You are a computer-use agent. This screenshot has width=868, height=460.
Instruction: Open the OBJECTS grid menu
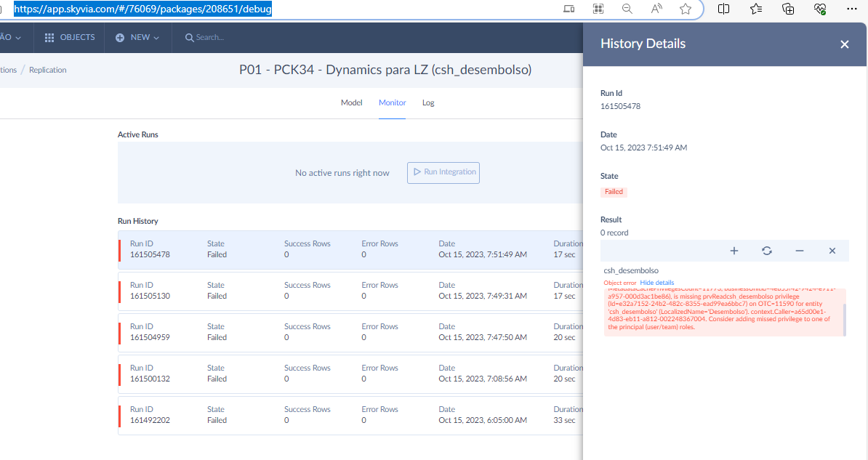[x=70, y=37]
